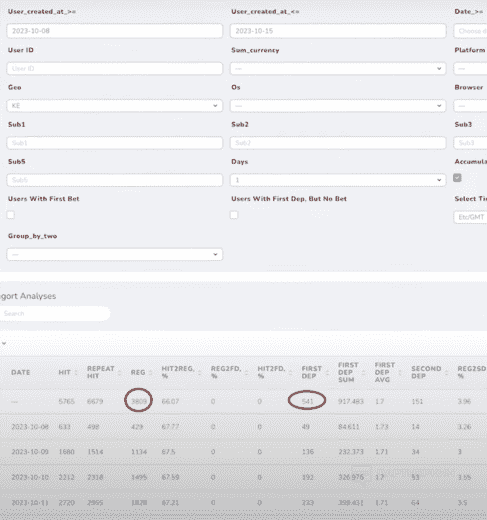Viewport: 487px width, 520px height.
Task: Sort by FIRST DEP column arrows
Action: click(x=327, y=372)
